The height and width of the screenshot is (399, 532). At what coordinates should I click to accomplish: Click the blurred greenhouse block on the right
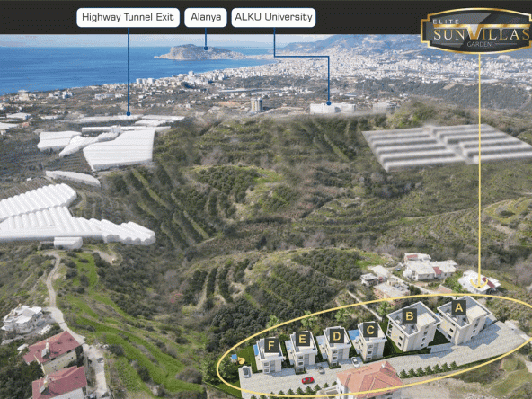click(x=448, y=146)
